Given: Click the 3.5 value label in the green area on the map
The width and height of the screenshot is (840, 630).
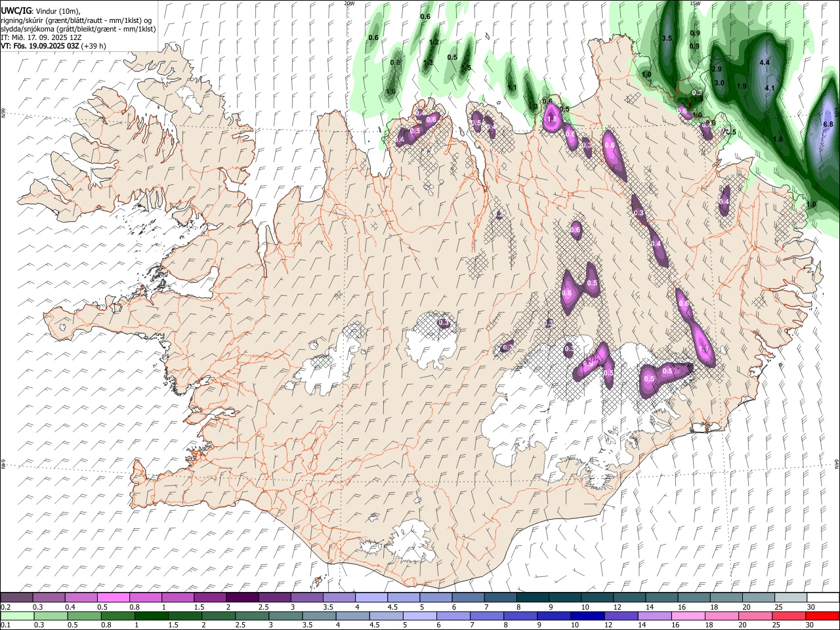Looking at the screenshot, I should pos(667,38).
